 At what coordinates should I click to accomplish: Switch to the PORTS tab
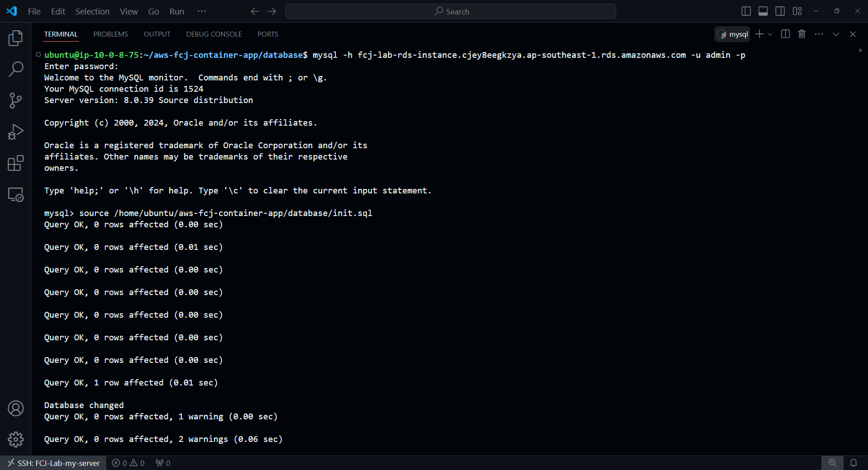[x=268, y=34]
